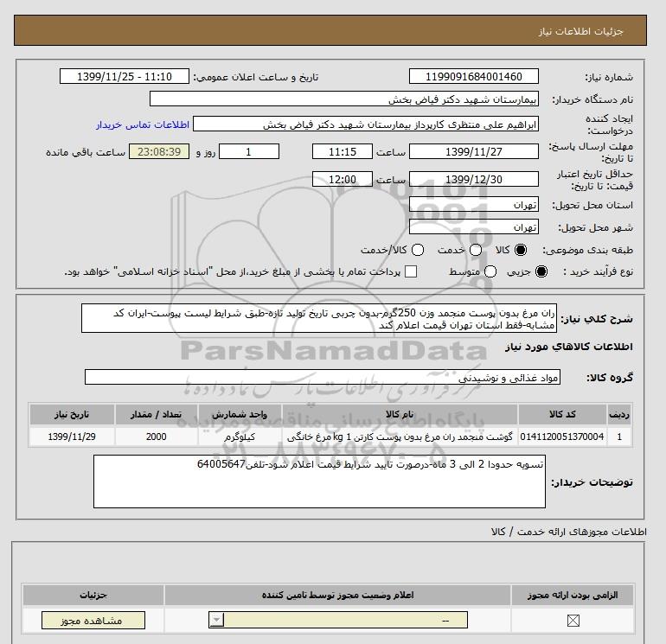
Task: Click goods code 0141120051370004 cell
Action: [x=562, y=437]
